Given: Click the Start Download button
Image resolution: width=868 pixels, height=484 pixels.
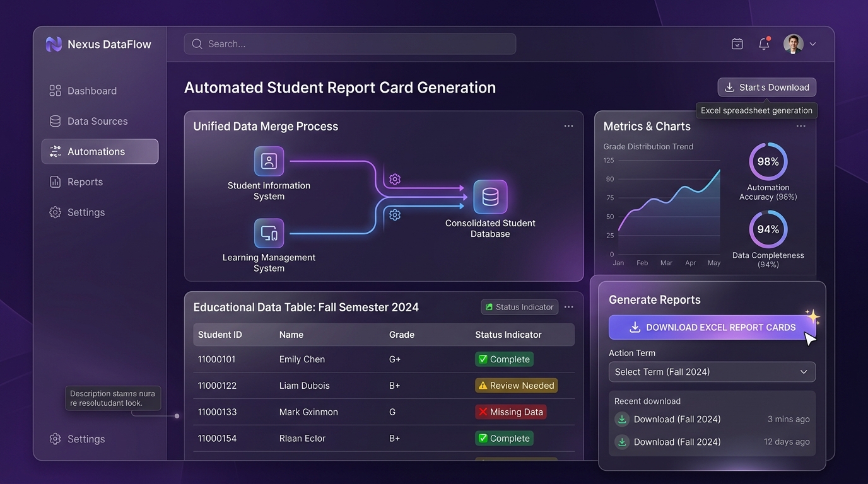Looking at the screenshot, I should point(767,88).
